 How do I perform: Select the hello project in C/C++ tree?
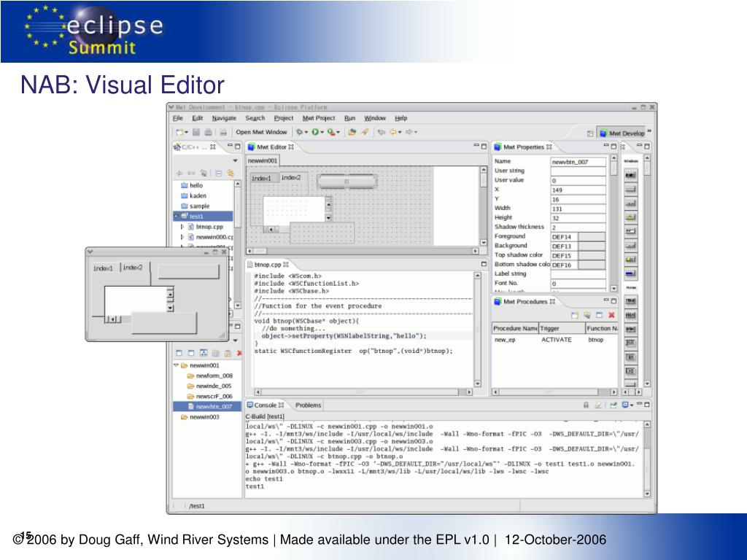point(192,185)
